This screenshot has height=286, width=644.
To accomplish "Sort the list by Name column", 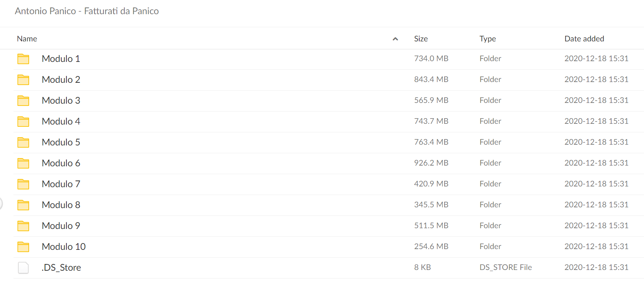I will [x=27, y=39].
